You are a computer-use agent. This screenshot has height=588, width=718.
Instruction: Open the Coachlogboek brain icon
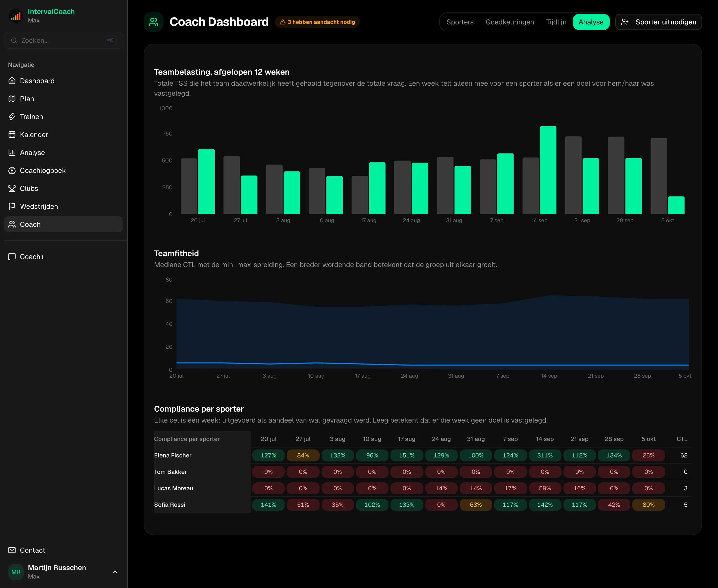click(x=12, y=170)
